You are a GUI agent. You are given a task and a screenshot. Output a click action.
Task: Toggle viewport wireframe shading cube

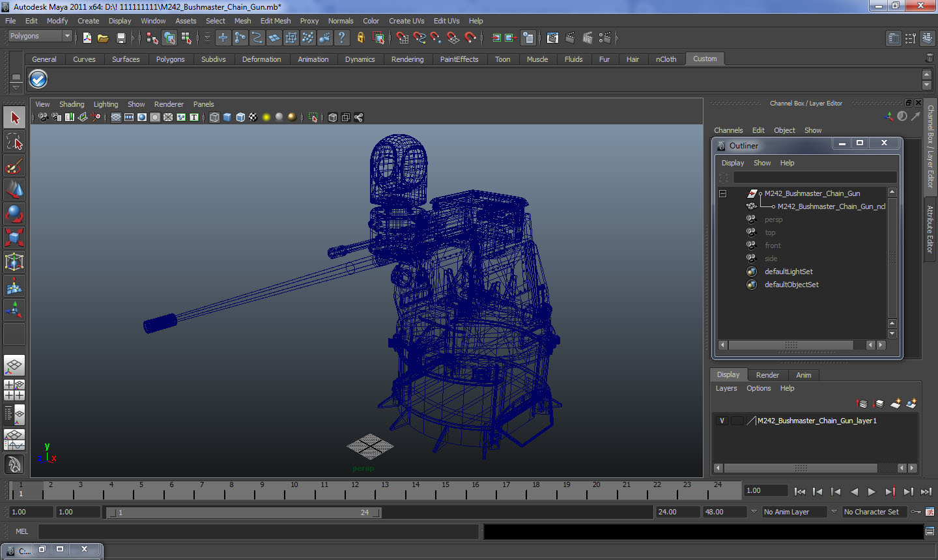[x=214, y=118]
